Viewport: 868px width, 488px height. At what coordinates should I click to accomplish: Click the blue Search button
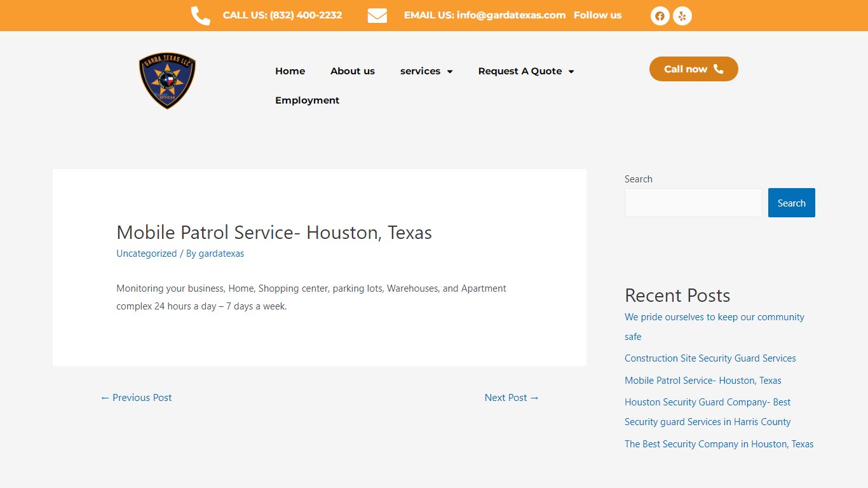(791, 203)
